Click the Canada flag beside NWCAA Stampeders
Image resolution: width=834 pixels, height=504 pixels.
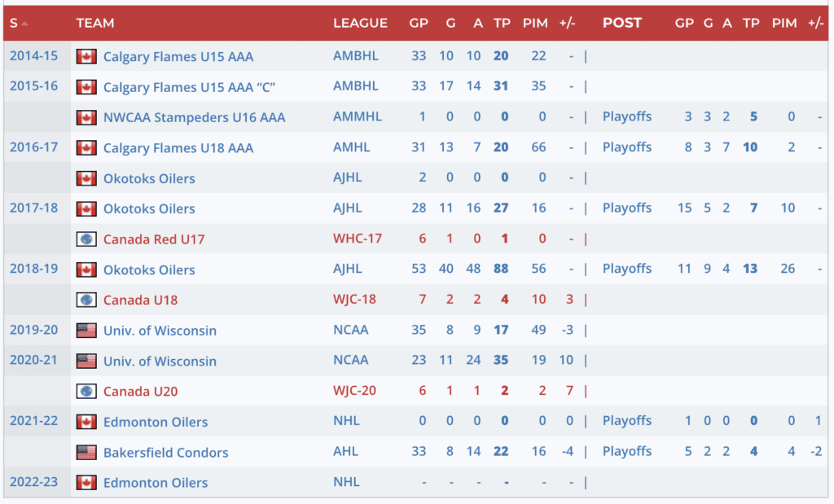[86, 117]
